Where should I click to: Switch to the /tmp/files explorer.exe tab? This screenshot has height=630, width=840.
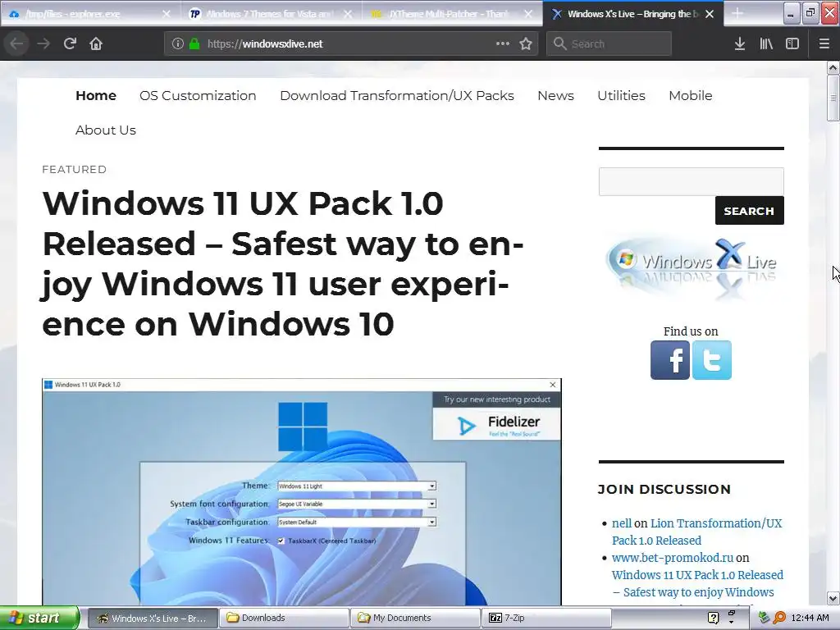tap(89, 13)
